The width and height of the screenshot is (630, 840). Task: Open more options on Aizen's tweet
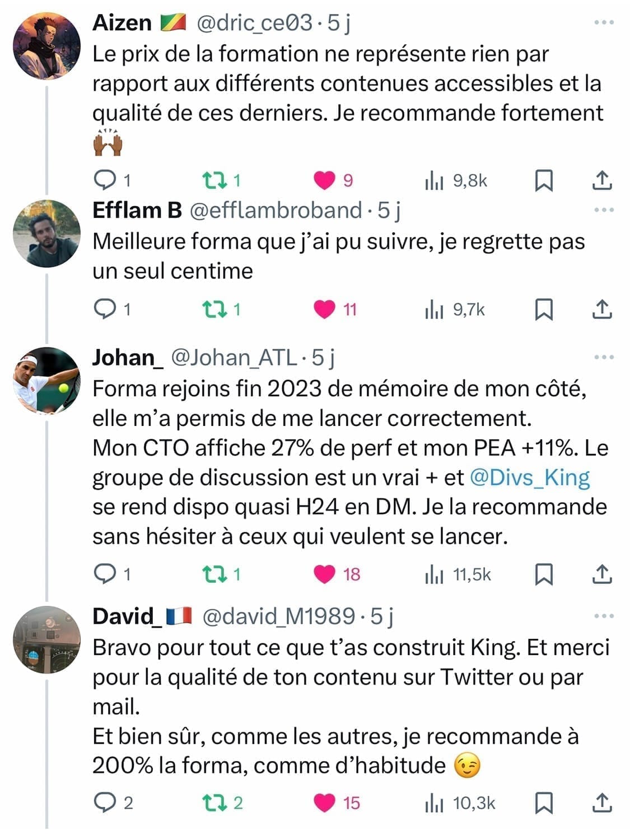click(x=604, y=23)
